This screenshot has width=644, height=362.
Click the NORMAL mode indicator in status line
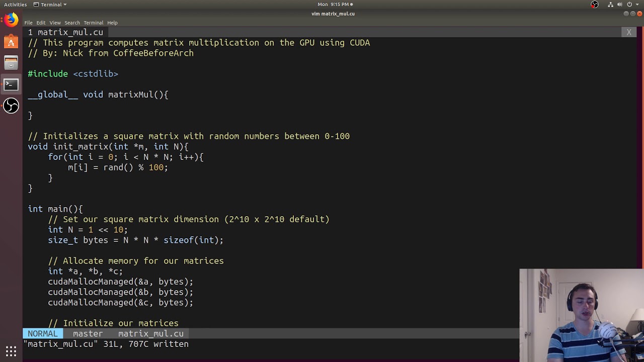pos(43,333)
